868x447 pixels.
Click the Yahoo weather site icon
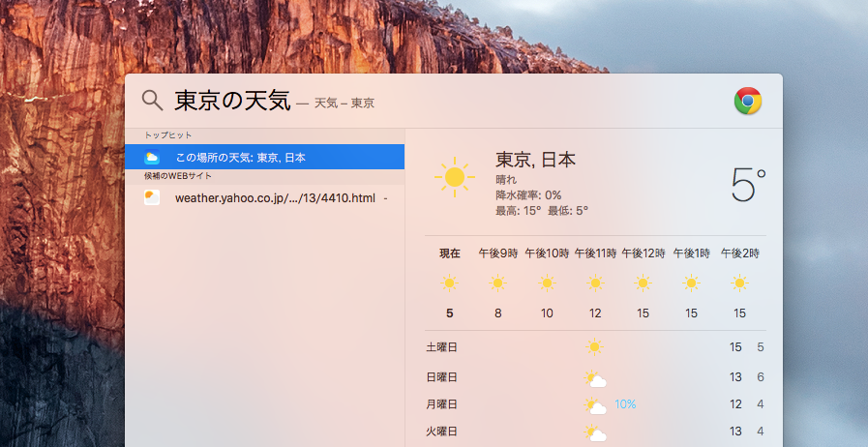(x=152, y=197)
